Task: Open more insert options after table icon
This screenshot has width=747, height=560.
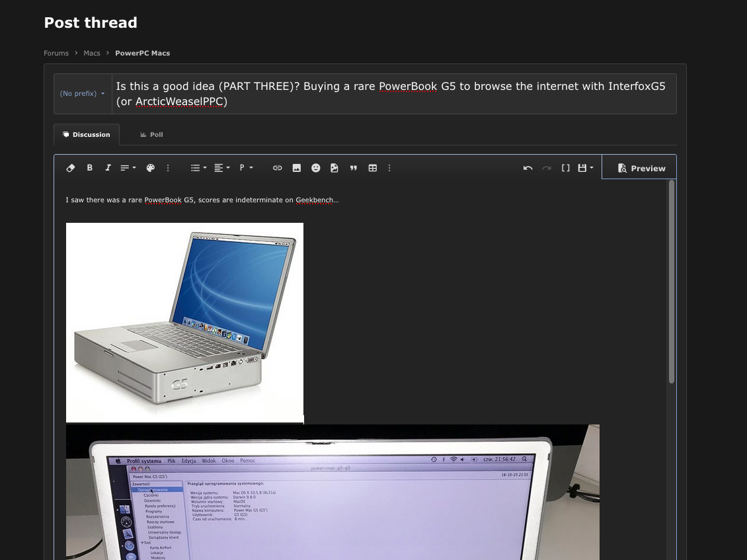Action: coord(389,168)
